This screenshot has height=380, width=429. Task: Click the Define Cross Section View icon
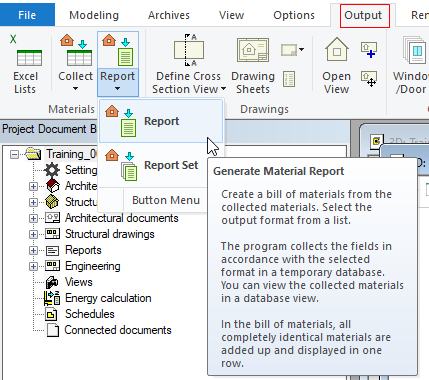point(189,50)
